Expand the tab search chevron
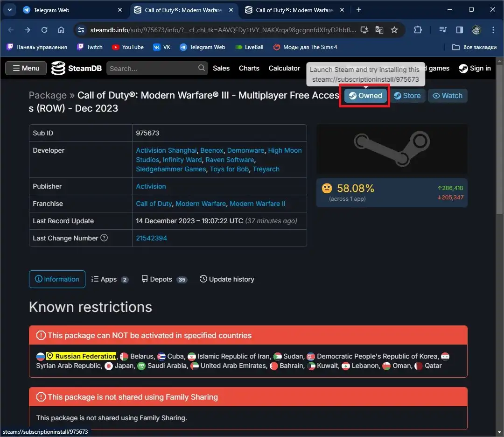504x437 pixels. pos(9,10)
